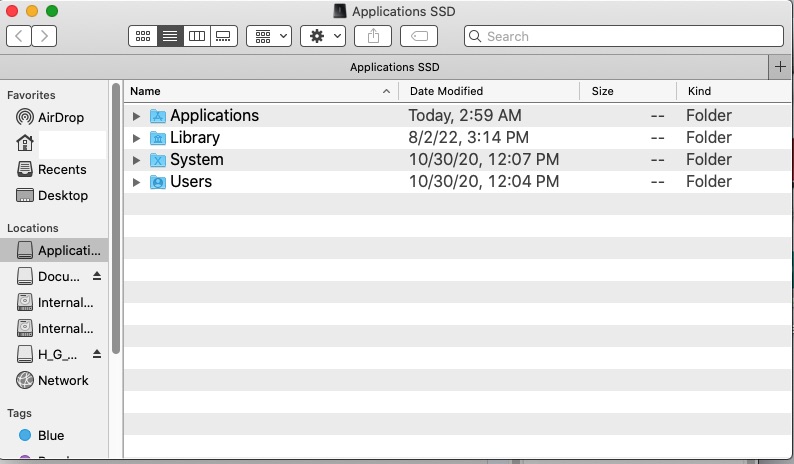This screenshot has width=794, height=464.
Task: Select the Applications SSD tab
Action: point(394,67)
